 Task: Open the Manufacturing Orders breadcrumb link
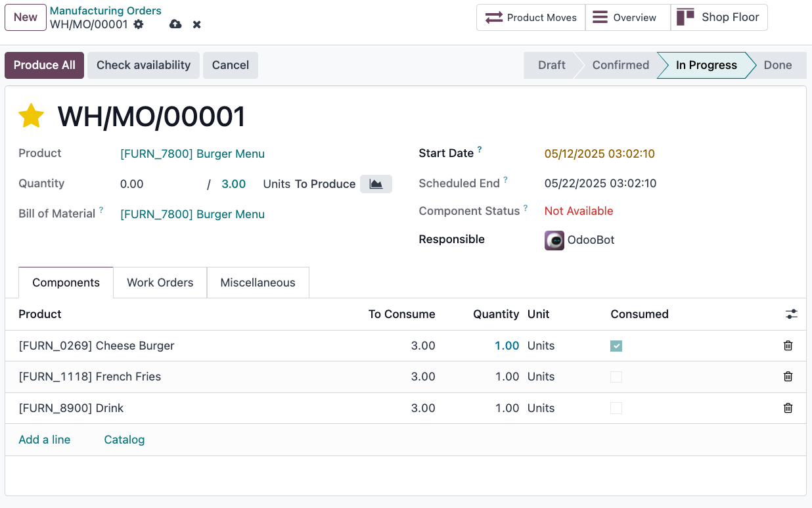(105, 11)
